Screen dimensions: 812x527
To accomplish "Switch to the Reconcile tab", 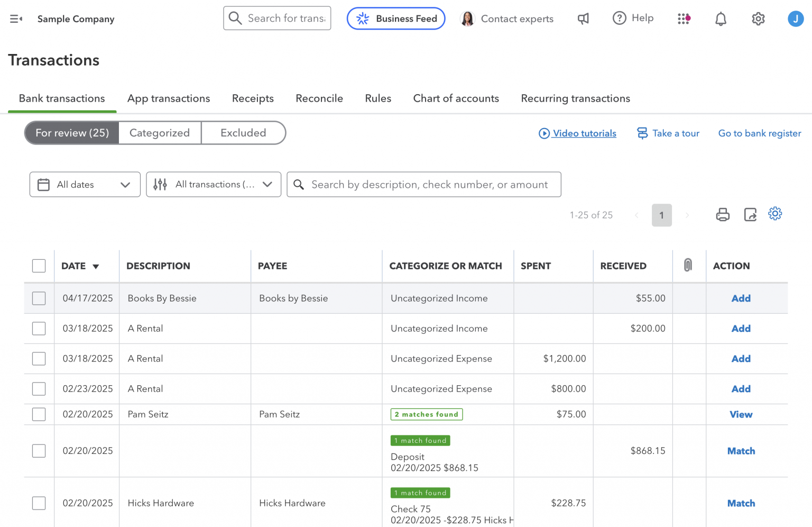I will (319, 98).
